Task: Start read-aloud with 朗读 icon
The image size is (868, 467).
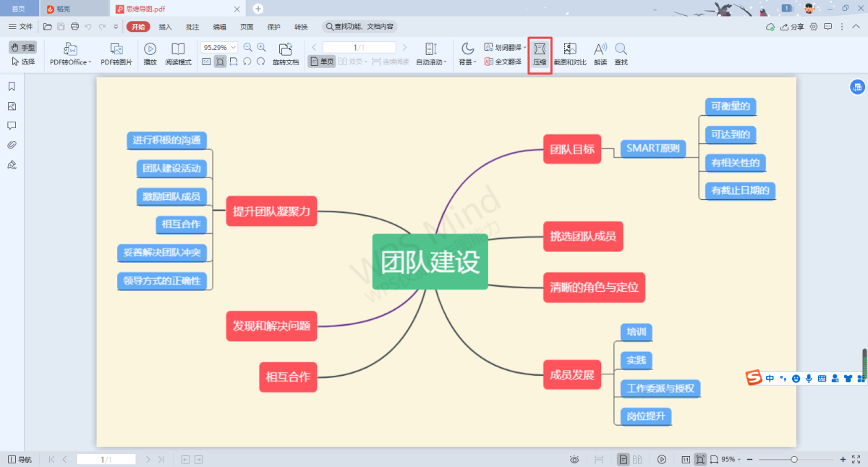Action: click(600, 54)
